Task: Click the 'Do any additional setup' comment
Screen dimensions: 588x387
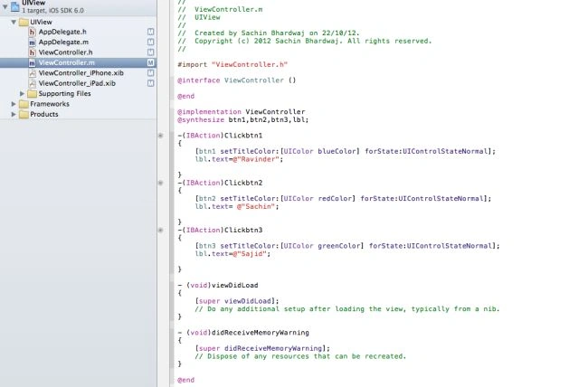Action: [x=347, y=309]
